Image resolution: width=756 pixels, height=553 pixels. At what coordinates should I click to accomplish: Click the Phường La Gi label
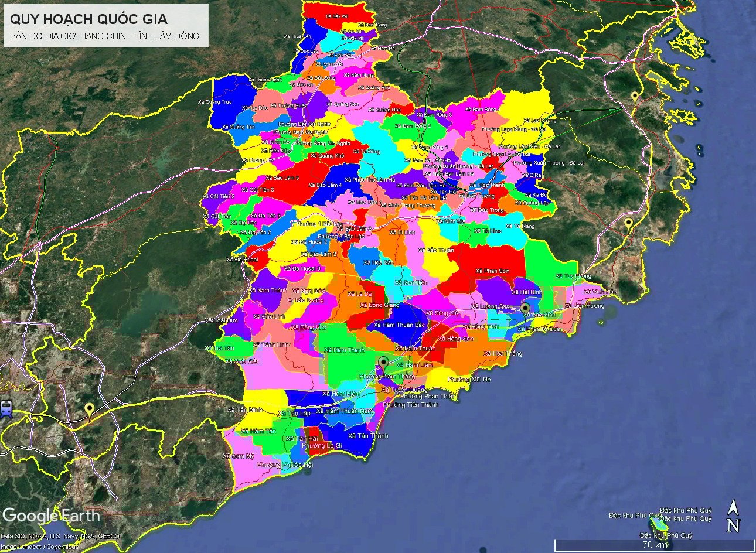pos(321,446)
